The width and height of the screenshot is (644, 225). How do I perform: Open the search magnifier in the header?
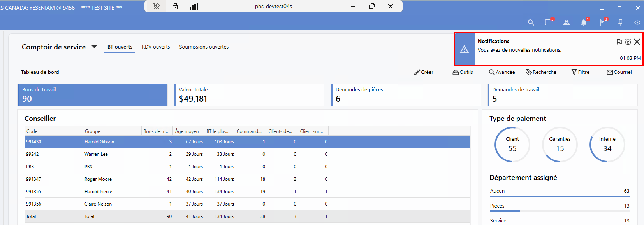pyautogui.click(x=531, y=23)
